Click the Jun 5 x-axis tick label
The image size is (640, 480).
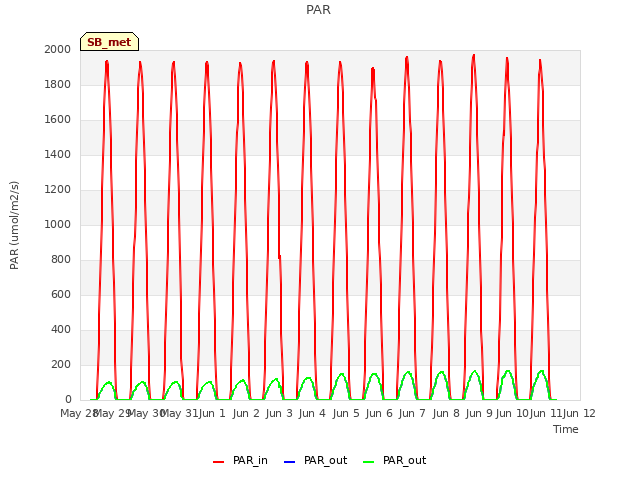pos(346,413)
